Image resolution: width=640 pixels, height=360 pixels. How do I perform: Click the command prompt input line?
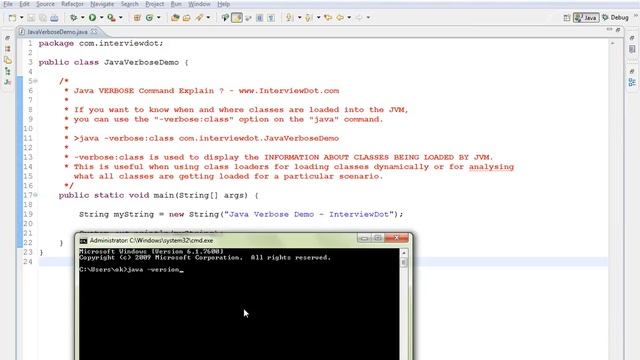pos(131,270)
